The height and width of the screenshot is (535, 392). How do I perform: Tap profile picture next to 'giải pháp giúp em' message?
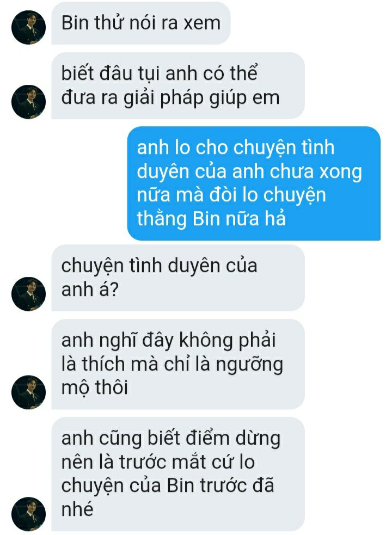click(28, 102)
